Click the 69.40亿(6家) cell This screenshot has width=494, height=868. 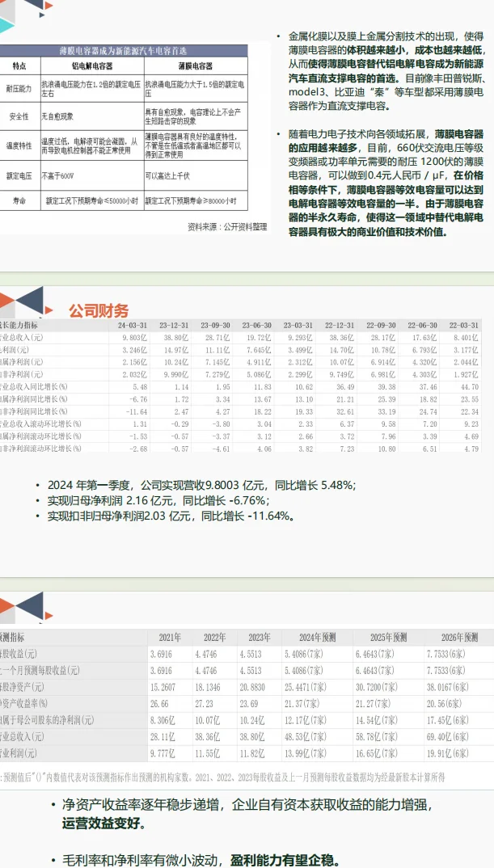tap(446, 737)
